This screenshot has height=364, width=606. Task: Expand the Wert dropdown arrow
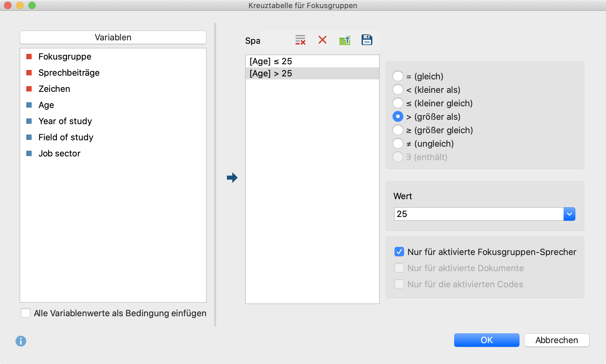(x=569, y=214)
